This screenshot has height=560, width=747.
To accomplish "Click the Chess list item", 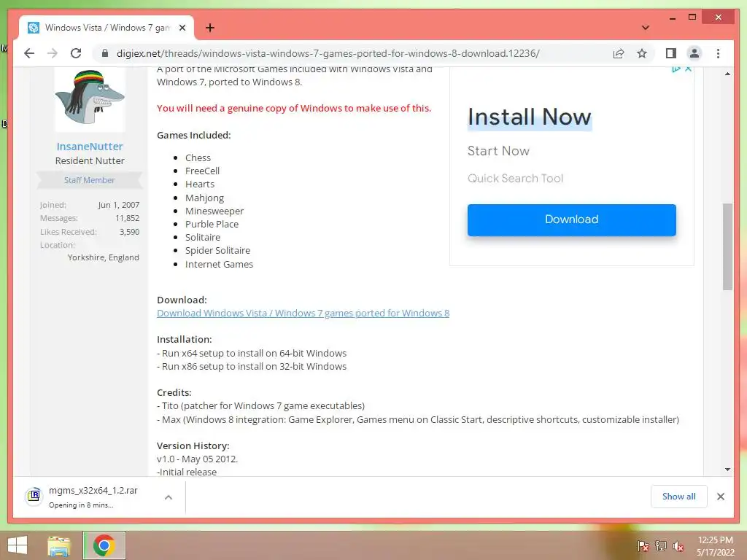I will 198,157.
